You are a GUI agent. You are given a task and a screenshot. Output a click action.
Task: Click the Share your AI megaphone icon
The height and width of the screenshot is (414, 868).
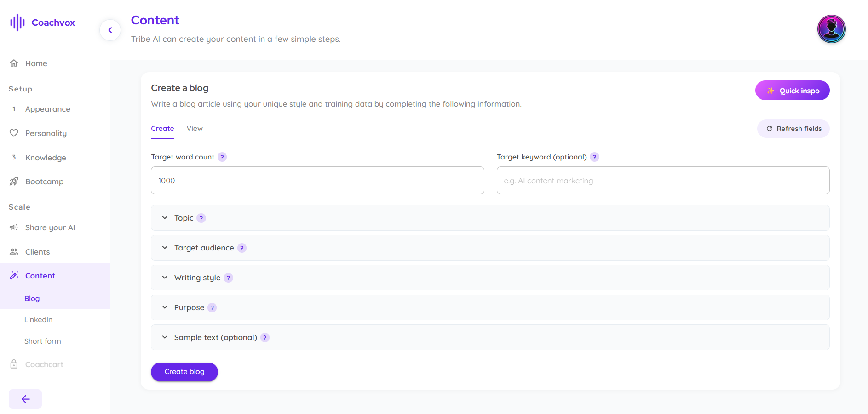(14, 227)
